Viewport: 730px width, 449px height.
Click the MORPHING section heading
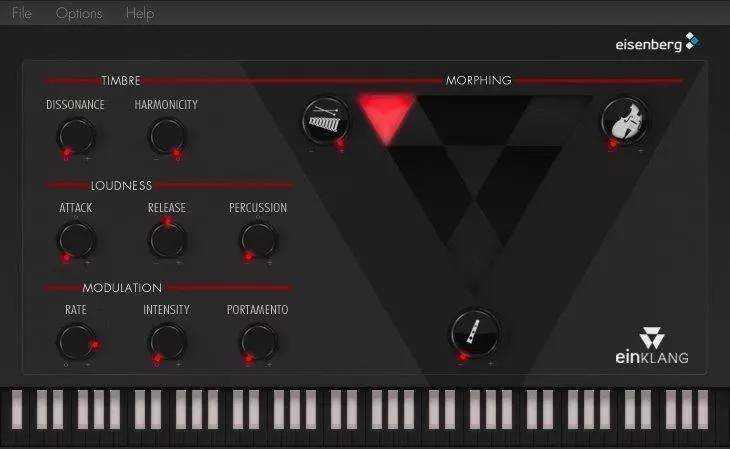point(479,80)
